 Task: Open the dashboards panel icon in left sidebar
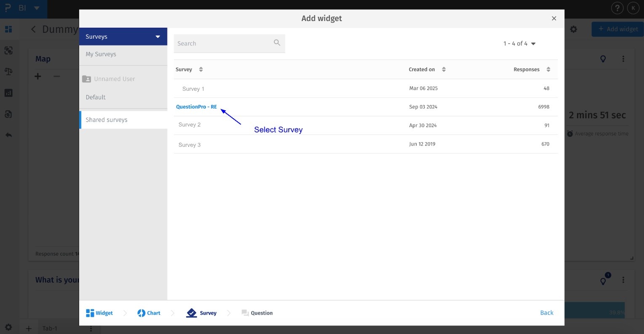pyautogui.click(x=9, y=29)
